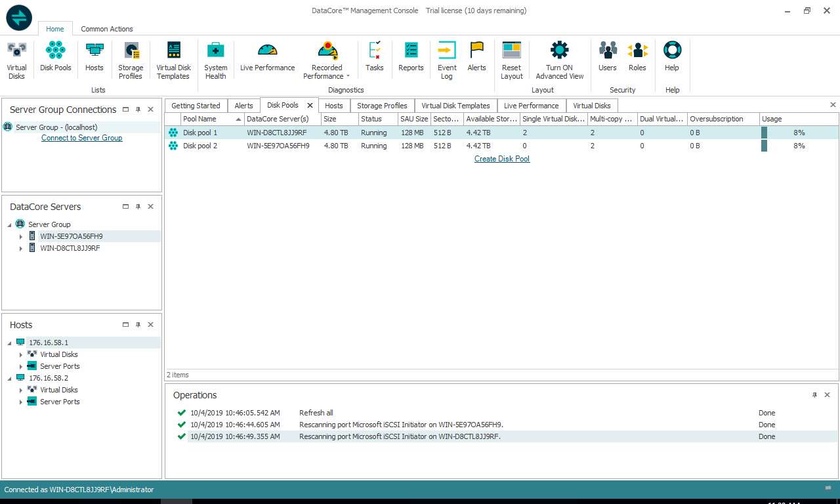Sort by Pool Name column header
Screen dimensions: 840x504
(x=212, y=119)
